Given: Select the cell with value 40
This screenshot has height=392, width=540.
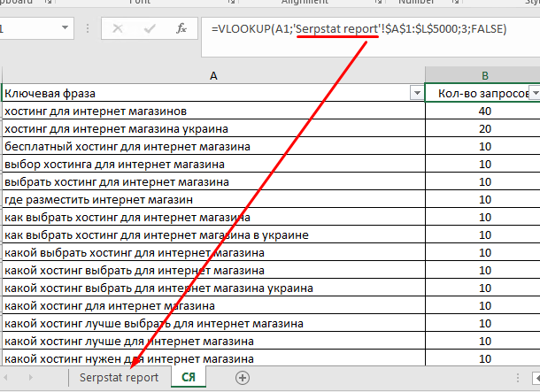Looking at the screenshot, I should coord(484,111).
